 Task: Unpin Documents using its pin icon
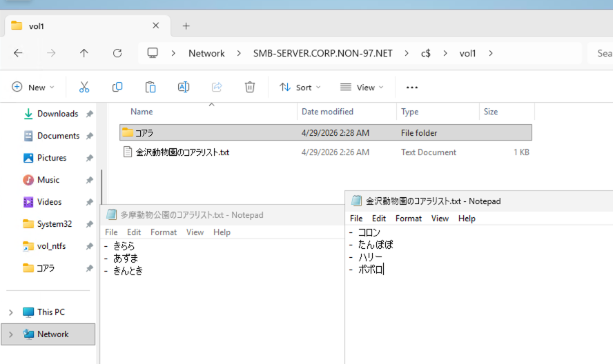point(90,136)
